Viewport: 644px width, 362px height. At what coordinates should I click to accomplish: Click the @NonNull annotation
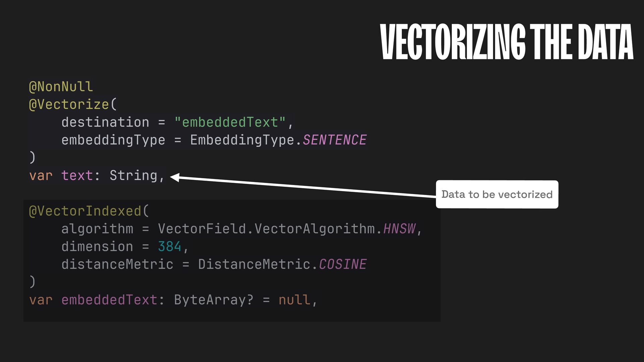[61, 87]
